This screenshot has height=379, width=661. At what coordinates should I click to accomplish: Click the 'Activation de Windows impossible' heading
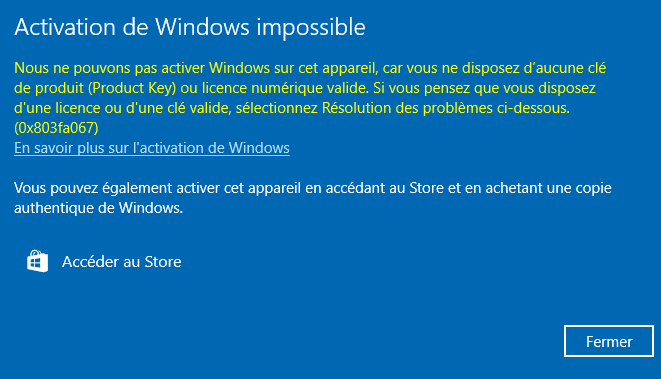[x=190, y=27]
